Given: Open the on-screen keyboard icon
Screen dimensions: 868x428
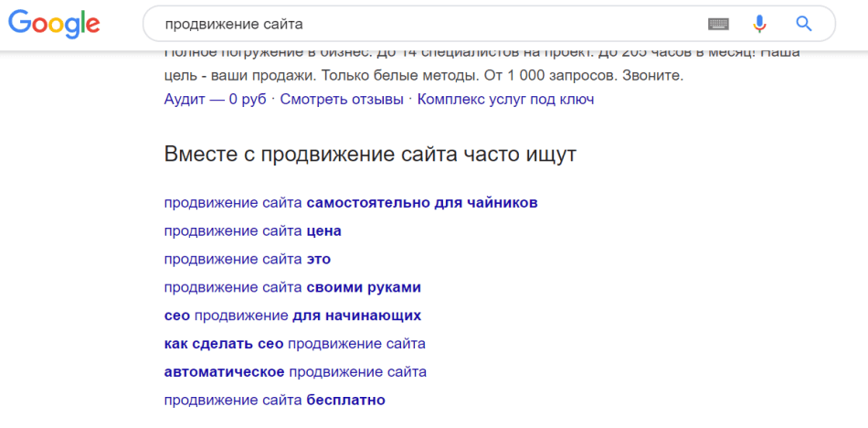Looking at the screenshot, I should [718, 24].
